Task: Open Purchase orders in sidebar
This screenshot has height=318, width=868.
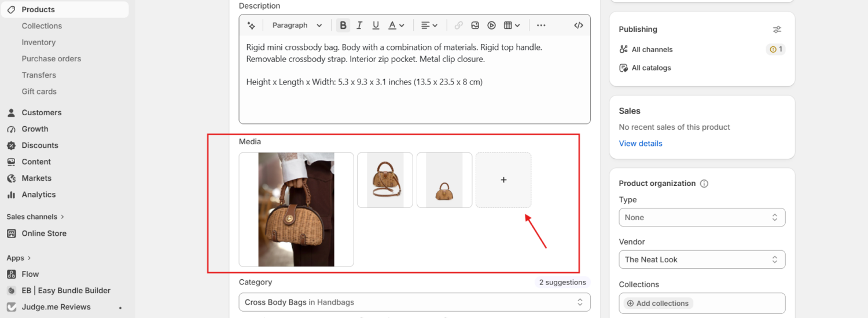Action: pyautogui.click(x=52, y=59)
